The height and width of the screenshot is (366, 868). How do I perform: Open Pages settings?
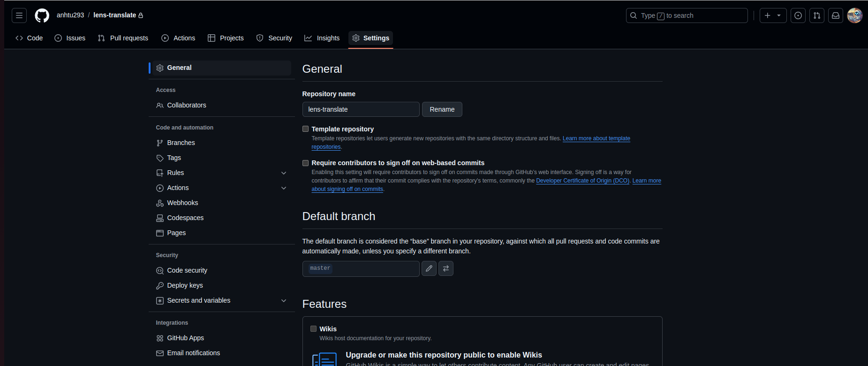222,233
